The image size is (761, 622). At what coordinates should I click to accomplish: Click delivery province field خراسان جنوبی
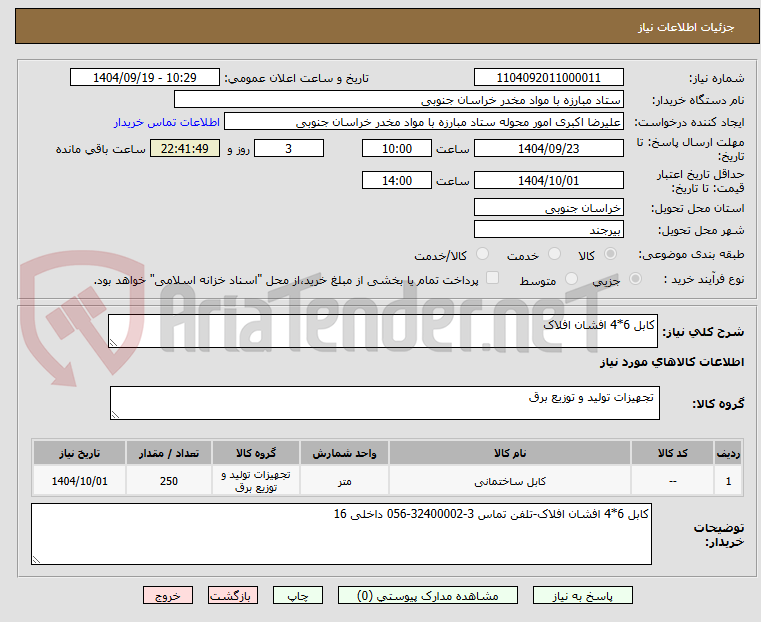pyautogui.click(x=548, y=208)
